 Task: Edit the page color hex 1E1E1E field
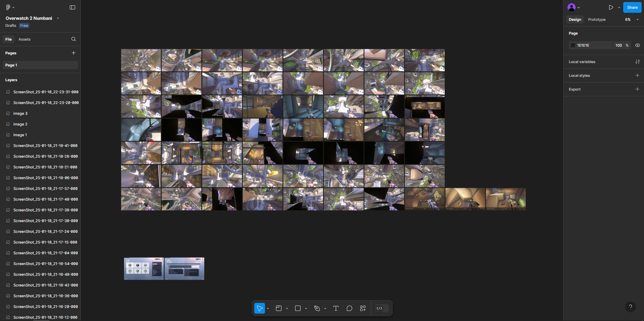point(594,45)
